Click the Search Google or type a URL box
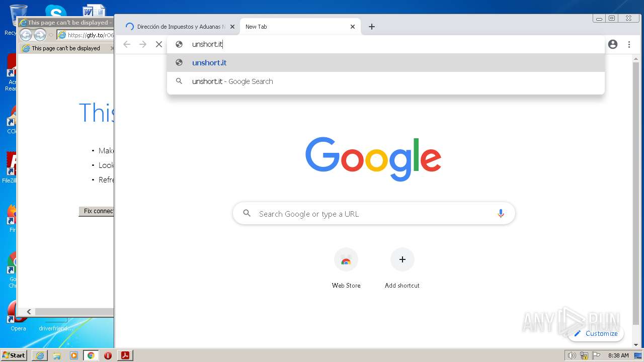 (374, 214)
